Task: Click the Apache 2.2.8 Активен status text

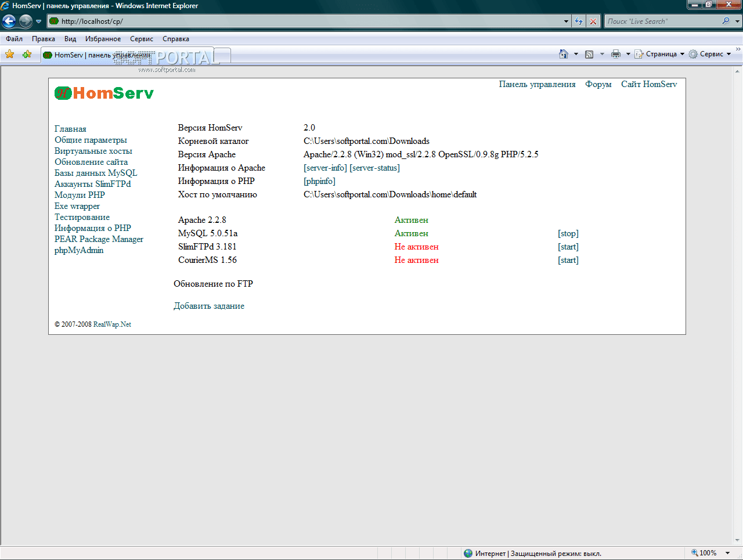Action: coord(412,220)
